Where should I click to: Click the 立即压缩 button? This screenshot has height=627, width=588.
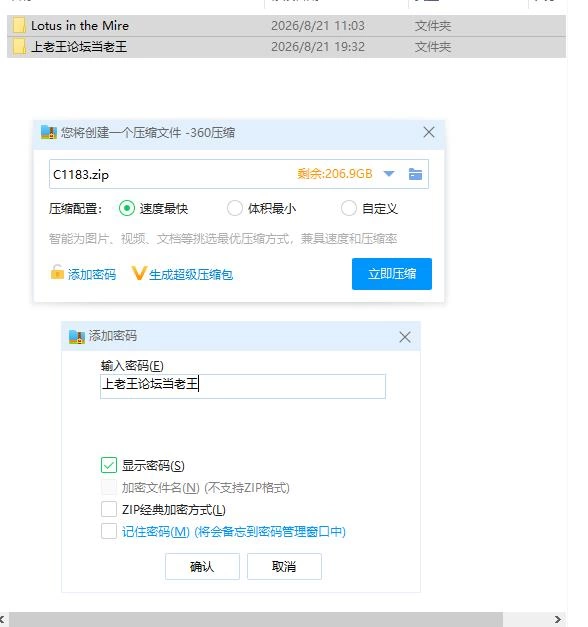(392, 274)
